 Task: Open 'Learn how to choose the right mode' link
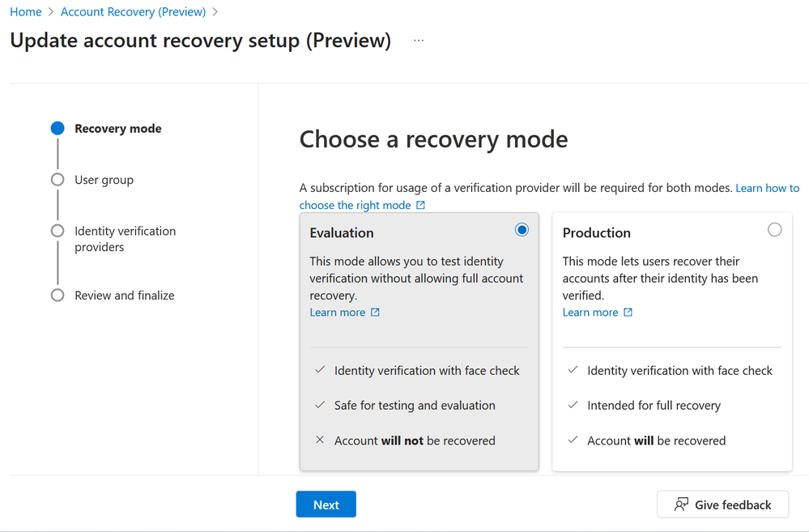coord(766,188)
